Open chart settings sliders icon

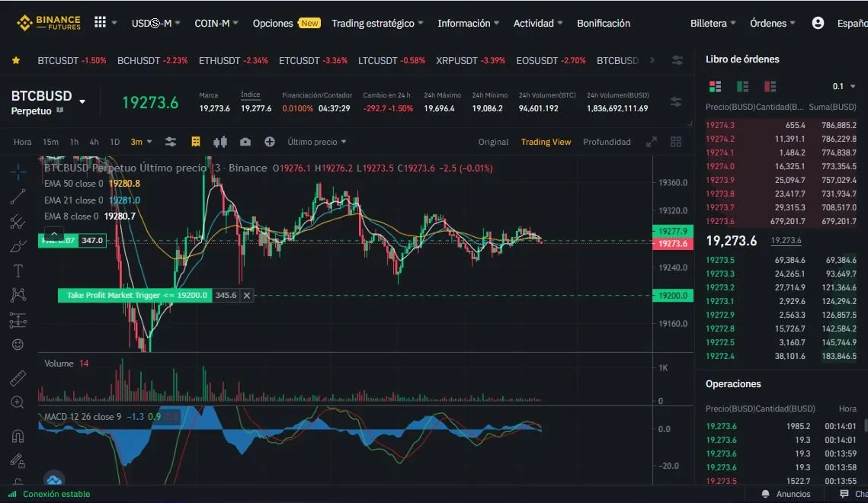click(x=171, y=143)
